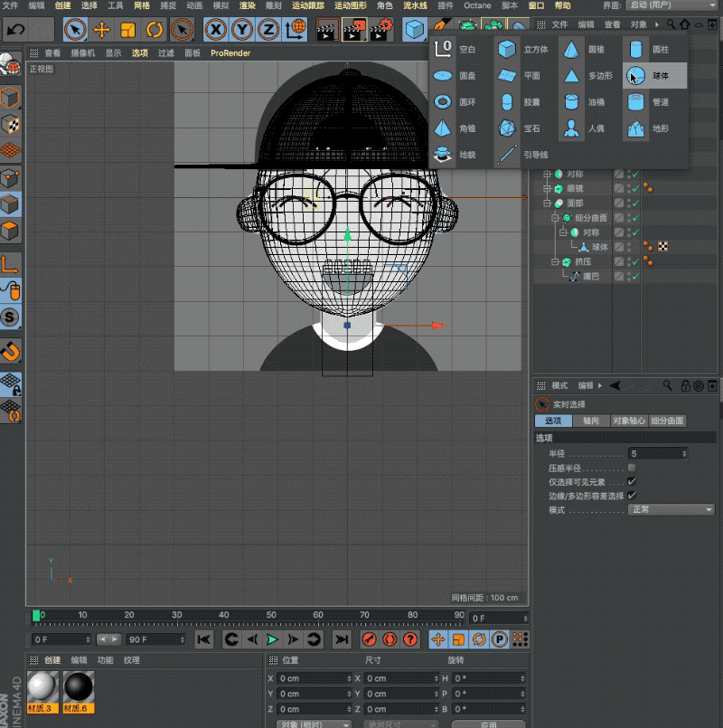This screenshot has height=728, width=723.
Task: Choose 圆盘 disc primitive
Action: click(x=455, y=76)
